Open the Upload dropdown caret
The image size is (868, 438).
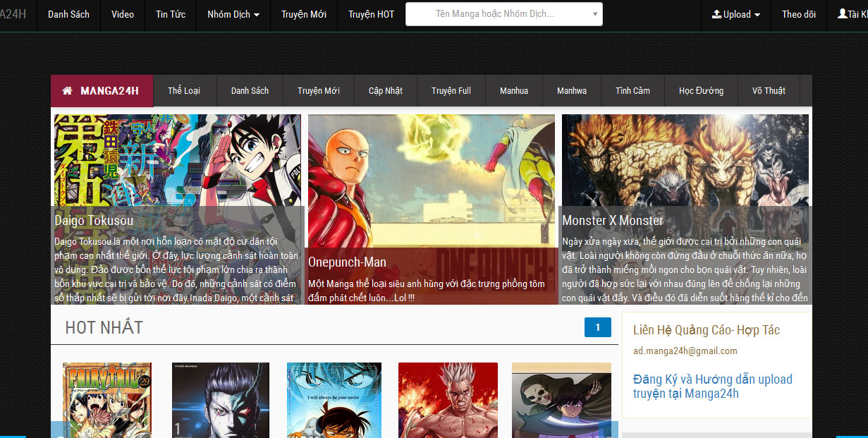point(757,15)
